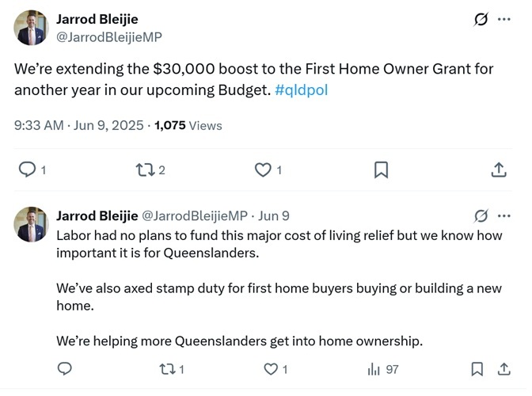The height and width of the screenshot is (396, 532).
Task: Repost the First Home Owner Grant tweet
Action: pyautogui.click(x=144, y=169)
